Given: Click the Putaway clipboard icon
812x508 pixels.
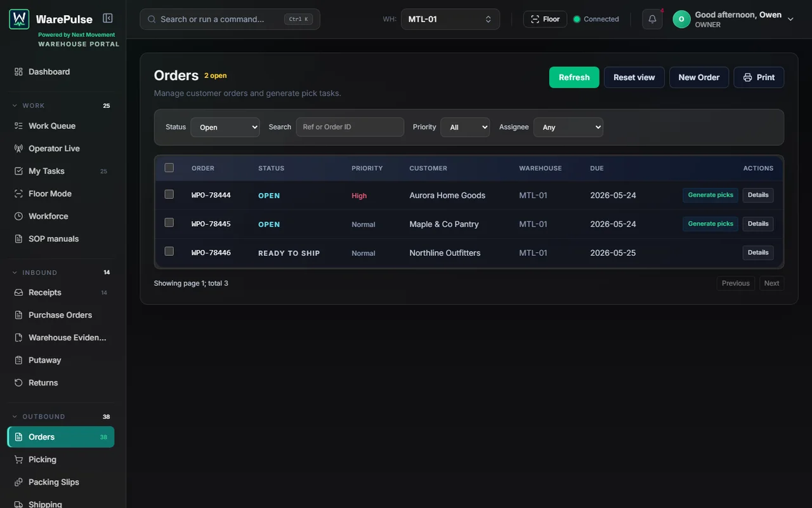Looking at the screenshot, I should point(18,360).
